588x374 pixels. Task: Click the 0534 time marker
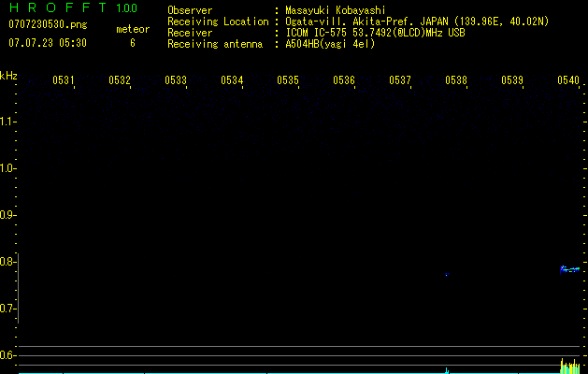(x=232, y=80)
